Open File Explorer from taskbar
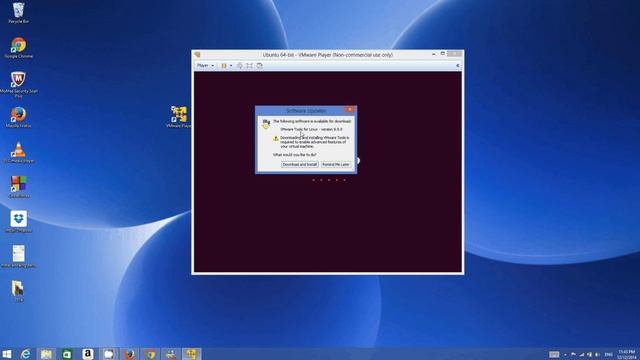640x360 pixels. click(46, 354)
